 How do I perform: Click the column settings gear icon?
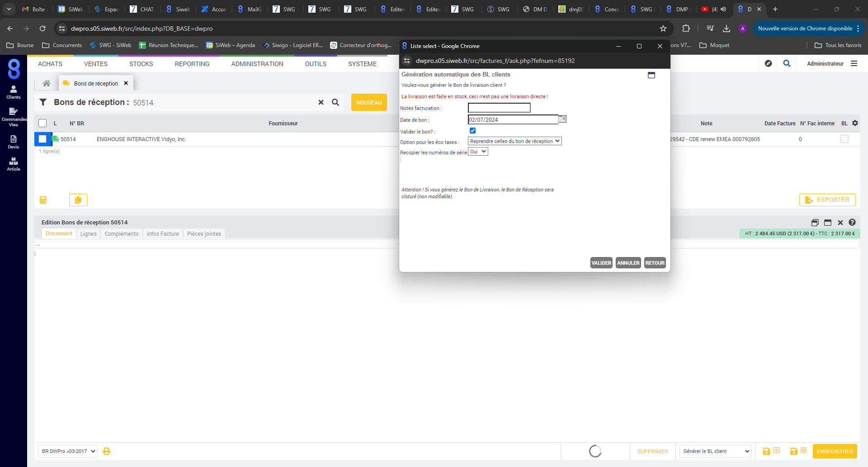855,123
